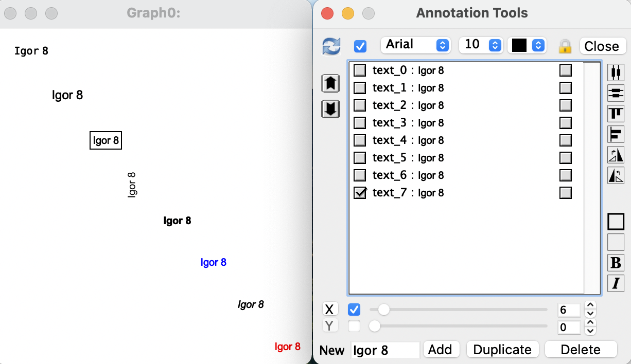Enable the Y position checkbox
Screen dimensions: 631x364
point(353,327)
